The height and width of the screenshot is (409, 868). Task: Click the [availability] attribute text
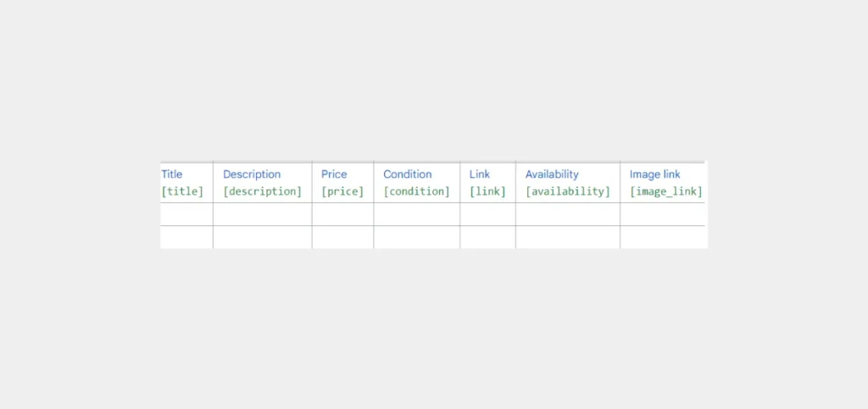567,191
